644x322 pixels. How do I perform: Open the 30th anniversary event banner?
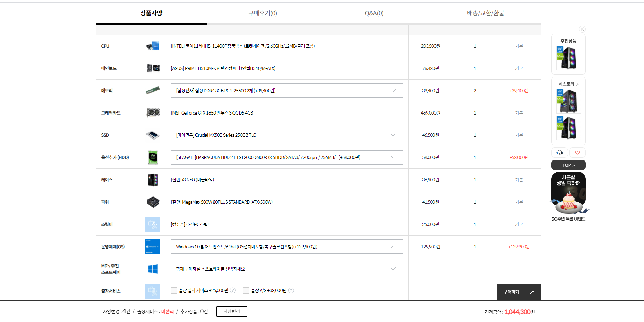pos(569,197)
